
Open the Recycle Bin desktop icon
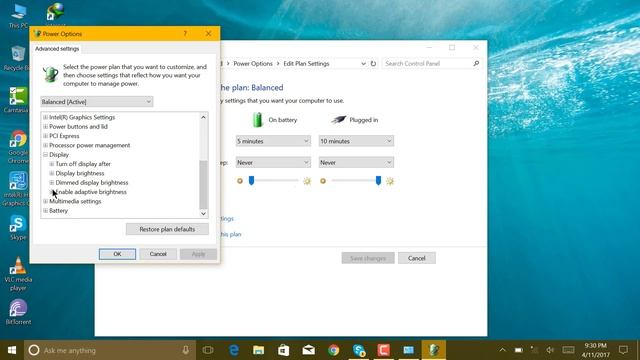(x=18, y=58)
